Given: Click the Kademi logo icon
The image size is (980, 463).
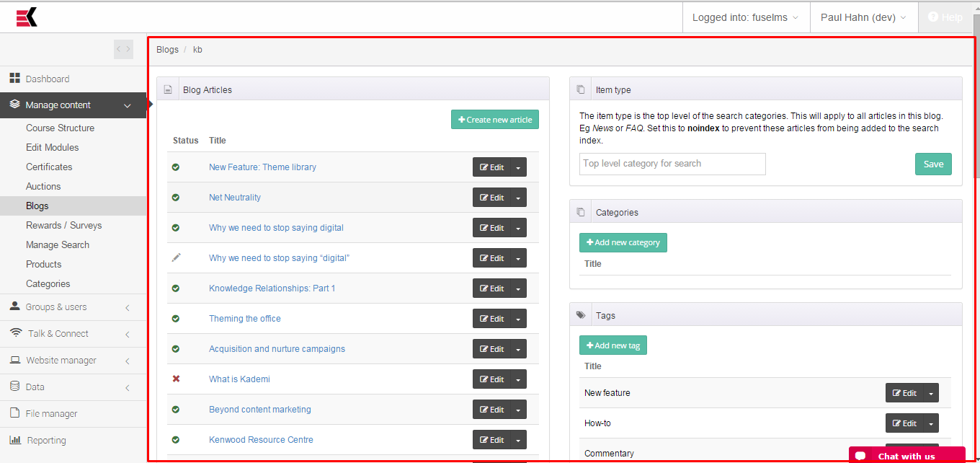Looking at the screenshot, I should tap(27, 17).
